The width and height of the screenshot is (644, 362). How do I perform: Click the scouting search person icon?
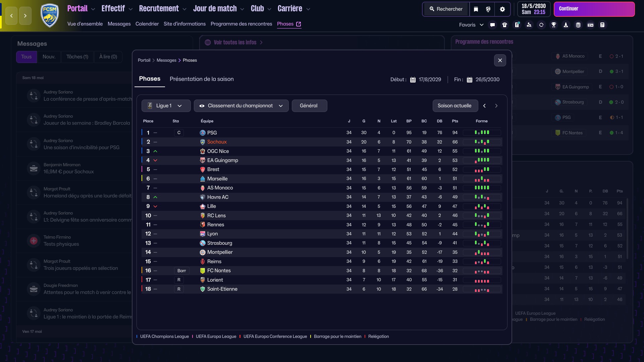tap(529, 25)
